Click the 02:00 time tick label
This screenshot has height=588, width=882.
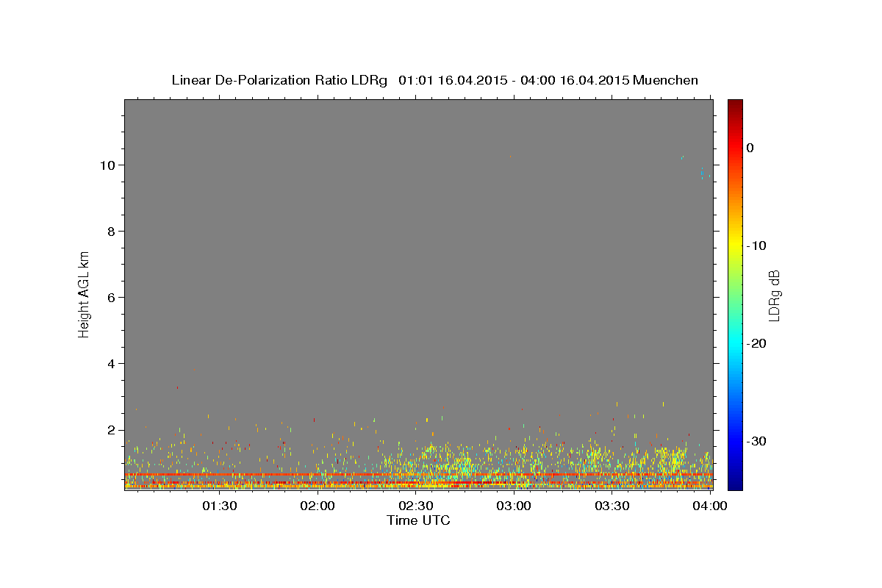pyautogui.click(x=318, y=506)
